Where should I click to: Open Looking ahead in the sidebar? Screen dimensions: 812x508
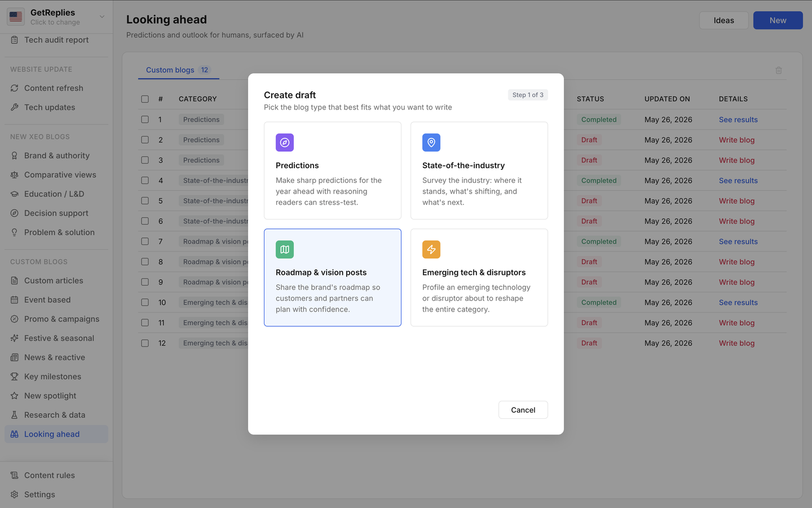click(56, 434)
